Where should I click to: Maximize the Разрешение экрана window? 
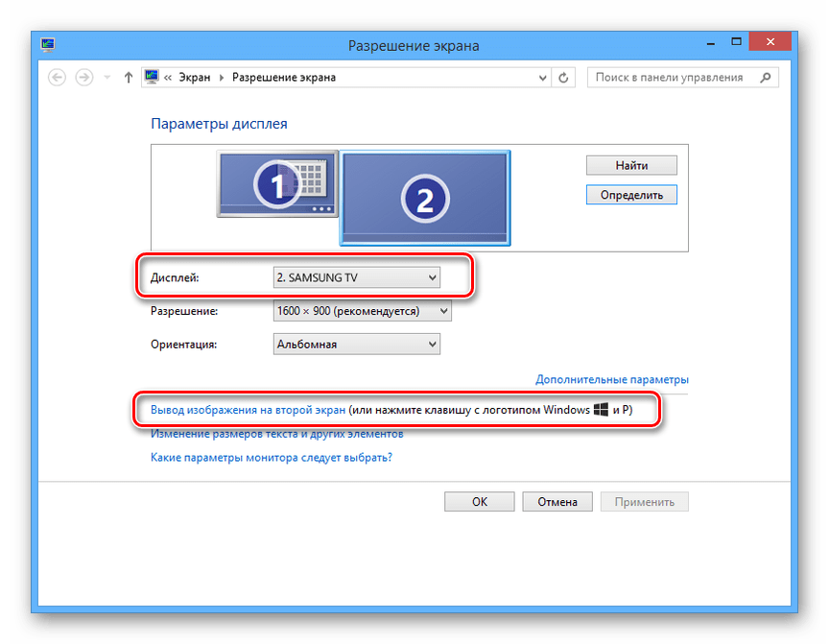737,41
